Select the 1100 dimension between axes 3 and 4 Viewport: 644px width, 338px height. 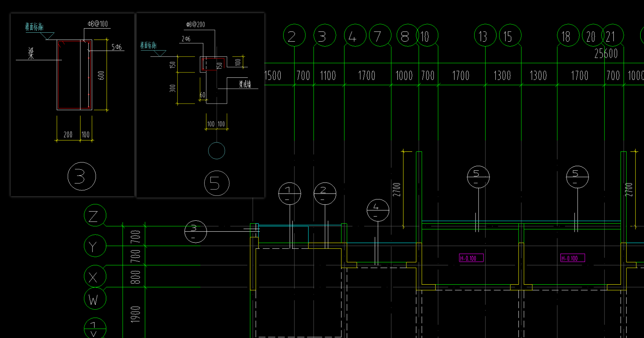pyautogui.click(x=328, y=76)
